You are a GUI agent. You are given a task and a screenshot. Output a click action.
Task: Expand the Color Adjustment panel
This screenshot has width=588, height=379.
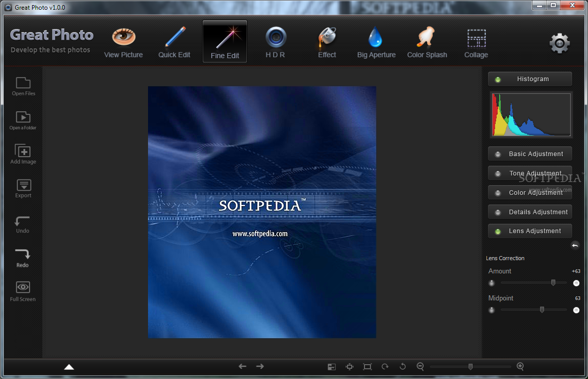(530, 192)
